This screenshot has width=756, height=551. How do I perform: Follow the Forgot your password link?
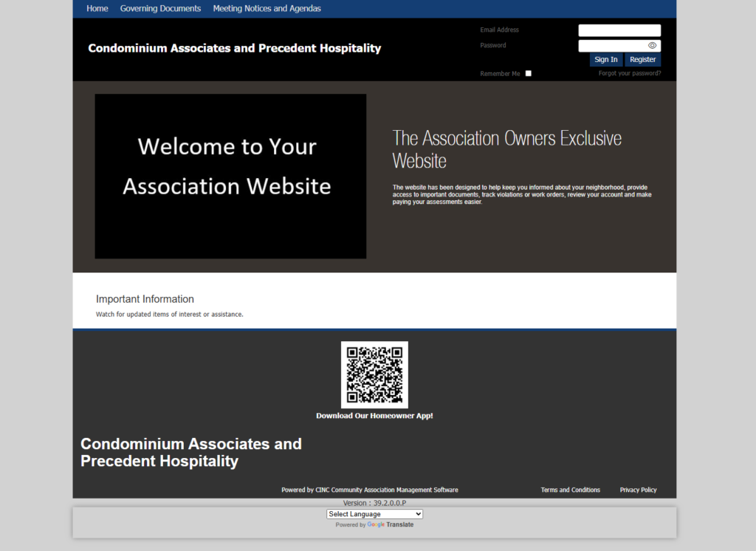630,74
